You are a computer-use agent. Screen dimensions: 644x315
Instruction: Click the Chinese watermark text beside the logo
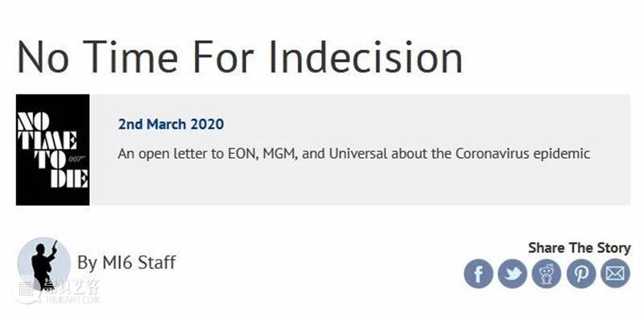[x=72, y=290]
